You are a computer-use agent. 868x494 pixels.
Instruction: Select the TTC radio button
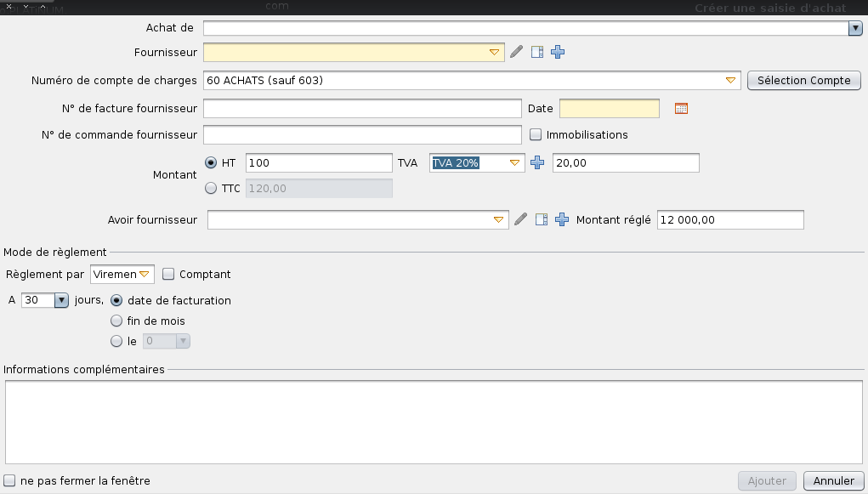click(x=211, y=189)
